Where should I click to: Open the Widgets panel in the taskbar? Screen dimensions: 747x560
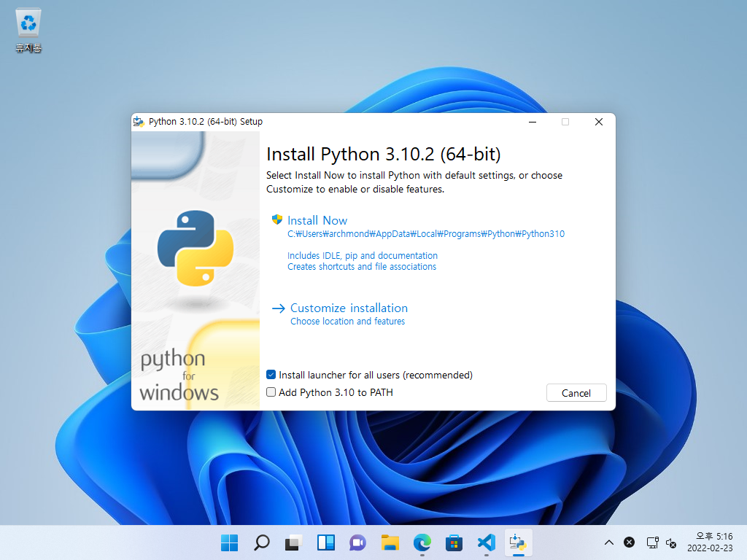click(326, 542)
